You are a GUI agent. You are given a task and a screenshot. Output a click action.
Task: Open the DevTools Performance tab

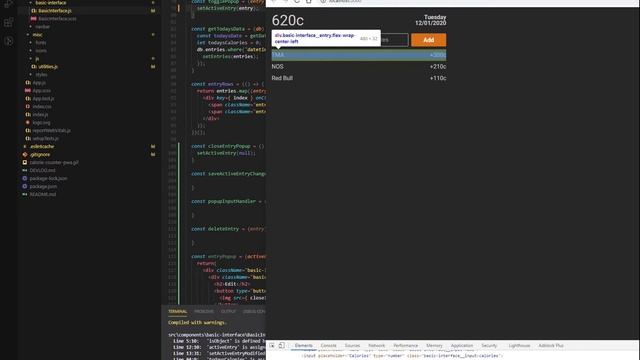pos(405,346)
